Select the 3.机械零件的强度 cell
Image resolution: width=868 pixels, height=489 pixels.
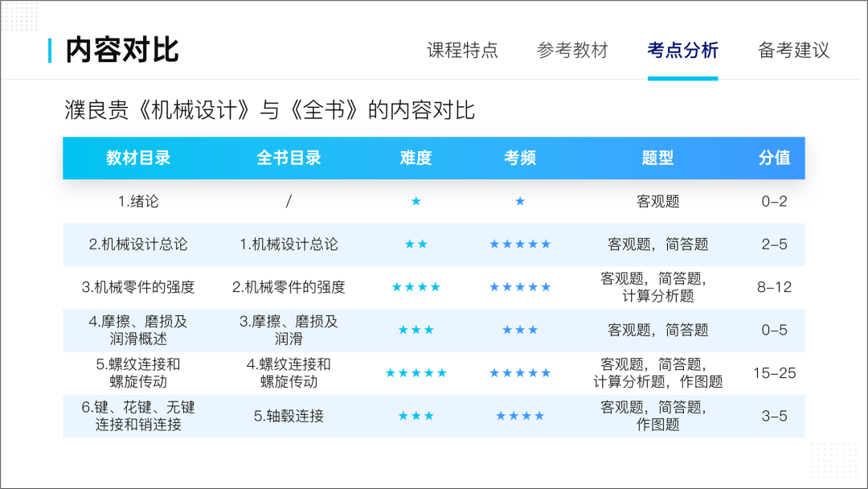pos(138,287)
